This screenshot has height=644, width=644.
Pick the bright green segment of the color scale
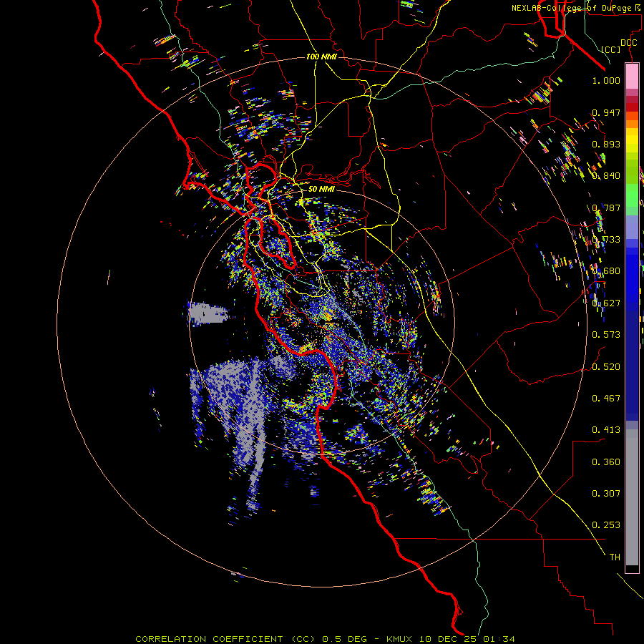pos(632,195)
